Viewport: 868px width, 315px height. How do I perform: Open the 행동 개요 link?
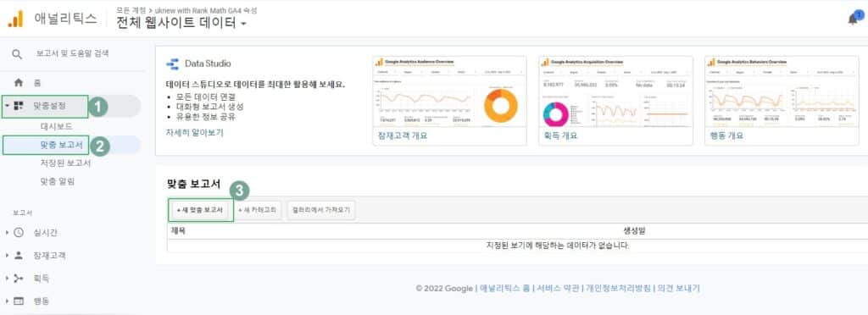point(726,135)
